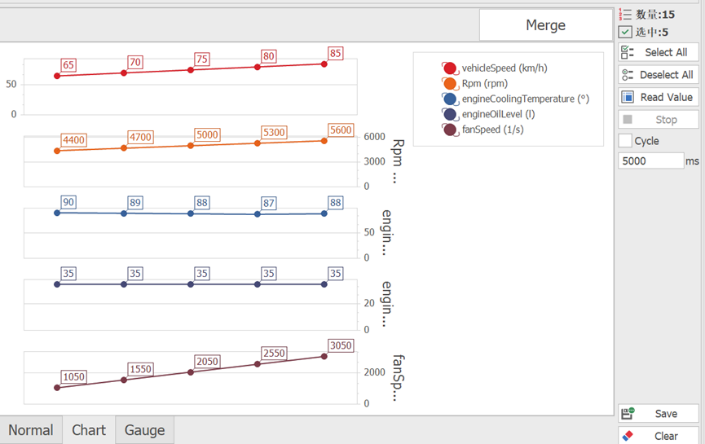Image resolution: width=705 pixels, height=444 pixels.
Task: Click Rpm (rpm) legend label
Action: coord(485,84)
